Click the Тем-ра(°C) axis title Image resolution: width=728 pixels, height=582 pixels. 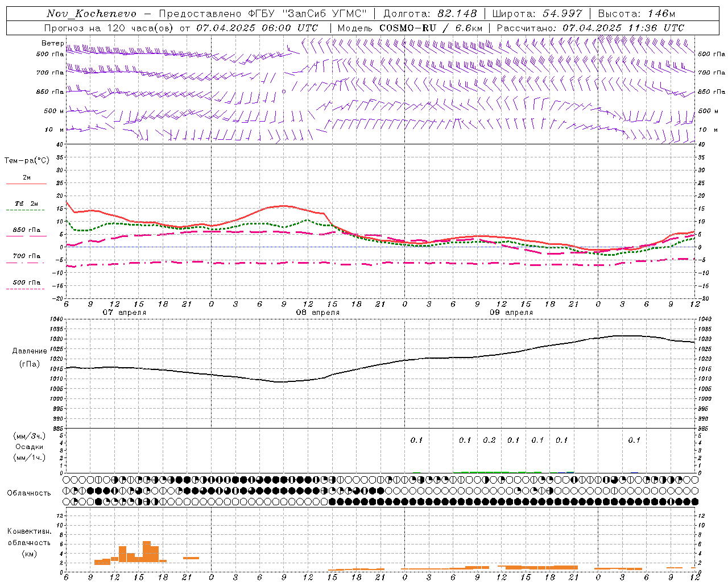27,161
